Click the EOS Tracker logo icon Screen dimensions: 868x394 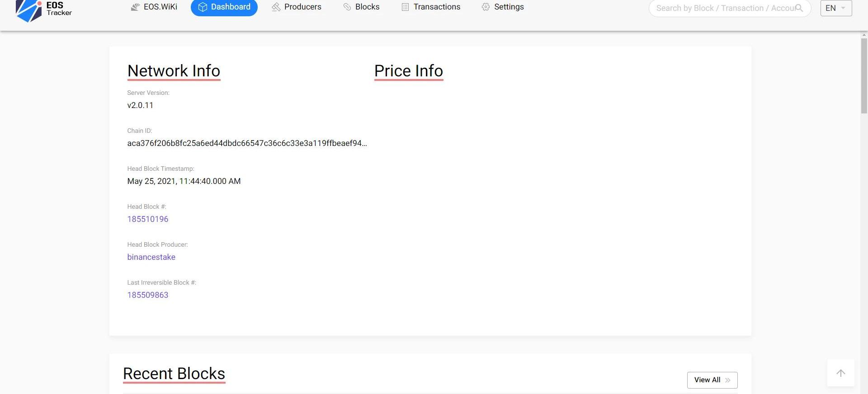(x=28, y=10)
